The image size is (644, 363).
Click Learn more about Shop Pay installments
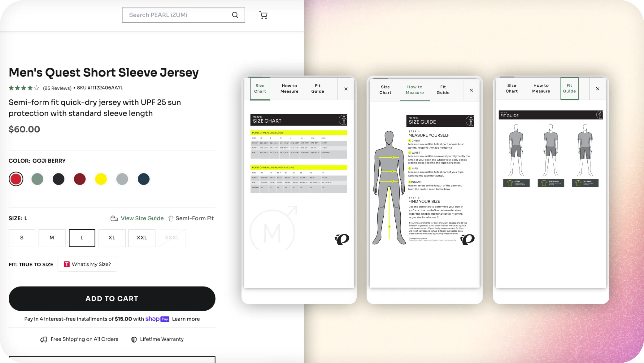tap(186, 319)
